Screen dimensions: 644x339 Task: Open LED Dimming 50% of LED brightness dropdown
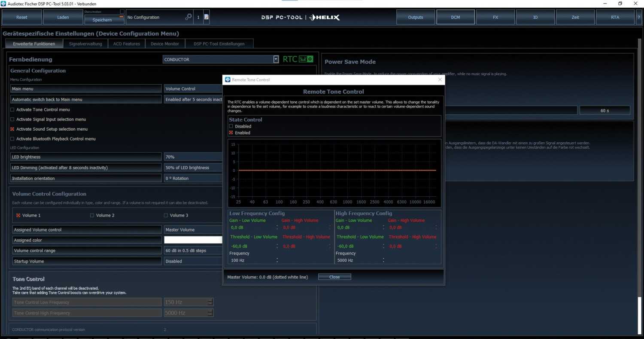pyautogui.click(x=193, y=168)
